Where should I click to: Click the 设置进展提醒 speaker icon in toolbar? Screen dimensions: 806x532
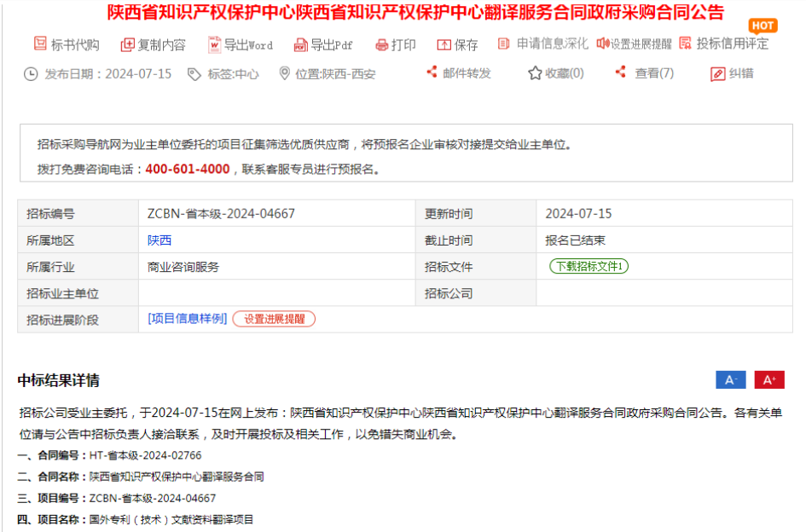[603, 43]
